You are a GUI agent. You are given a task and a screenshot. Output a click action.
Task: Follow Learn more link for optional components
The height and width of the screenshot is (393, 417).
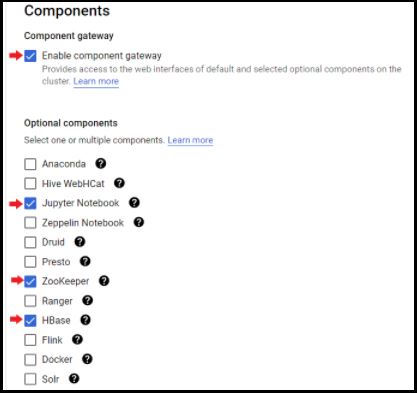(x=190, y=140)
